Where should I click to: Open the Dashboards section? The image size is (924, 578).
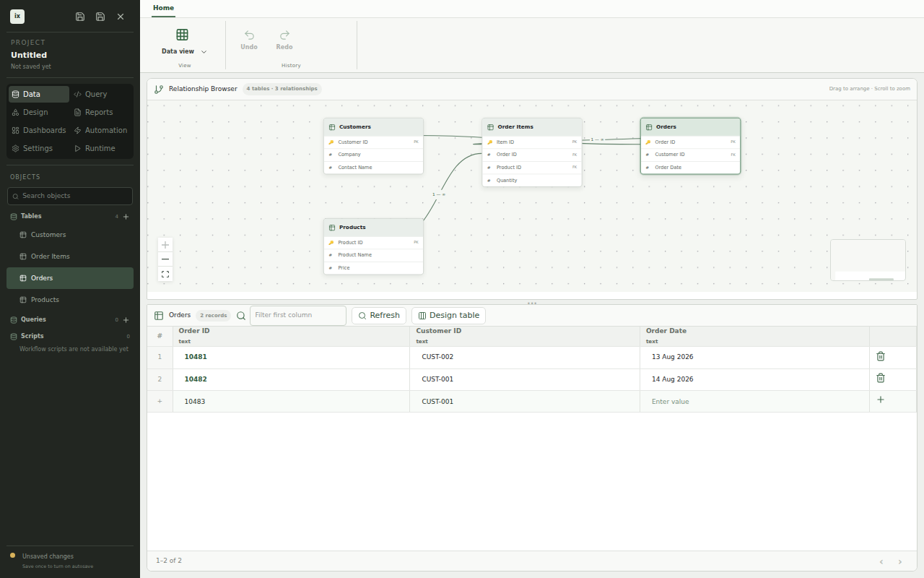pyautogui.click(x=39, y=130)
